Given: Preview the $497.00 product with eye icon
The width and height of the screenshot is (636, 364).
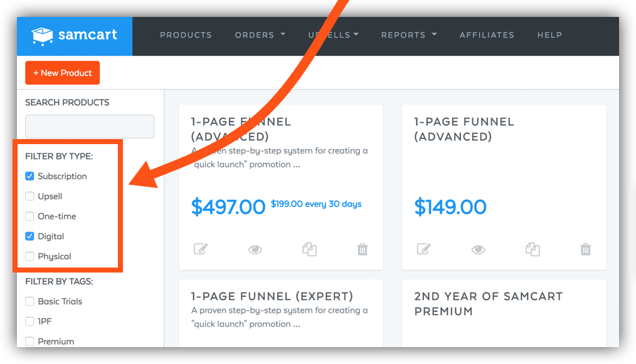Looking at the screenshot, I should (x=255, y=249).
